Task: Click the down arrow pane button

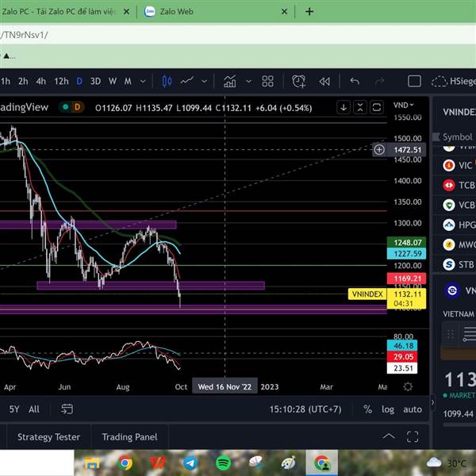Action: click(x=344, y=107)
